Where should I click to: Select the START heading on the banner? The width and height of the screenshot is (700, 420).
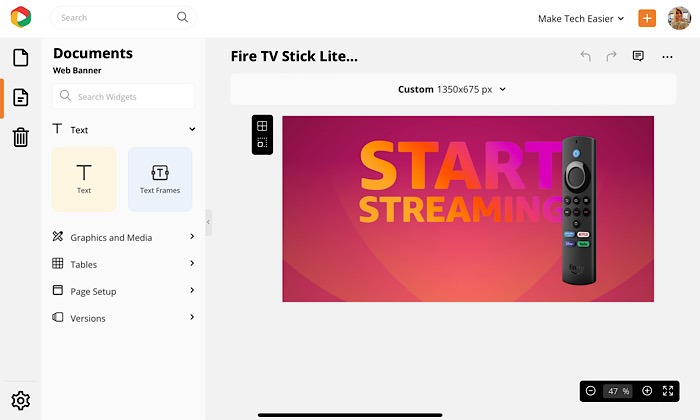460,165
